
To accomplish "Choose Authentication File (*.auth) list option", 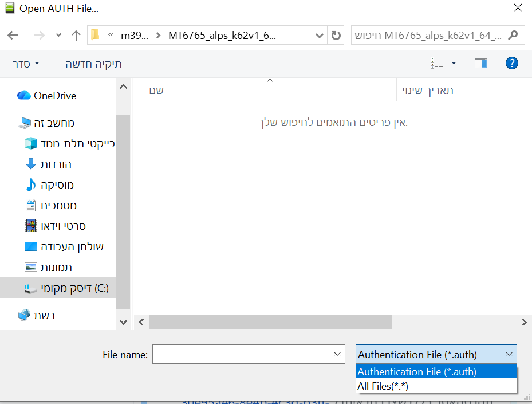I will [417, 372].
